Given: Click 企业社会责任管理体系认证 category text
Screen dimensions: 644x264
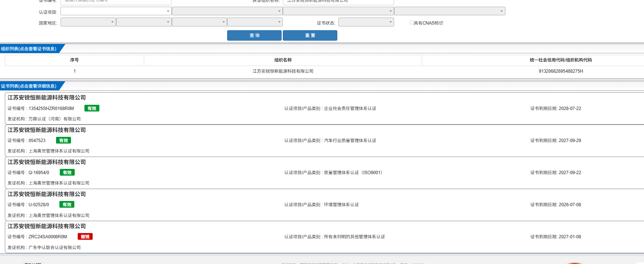Looking at the screenshot, I should pos(350,109).
